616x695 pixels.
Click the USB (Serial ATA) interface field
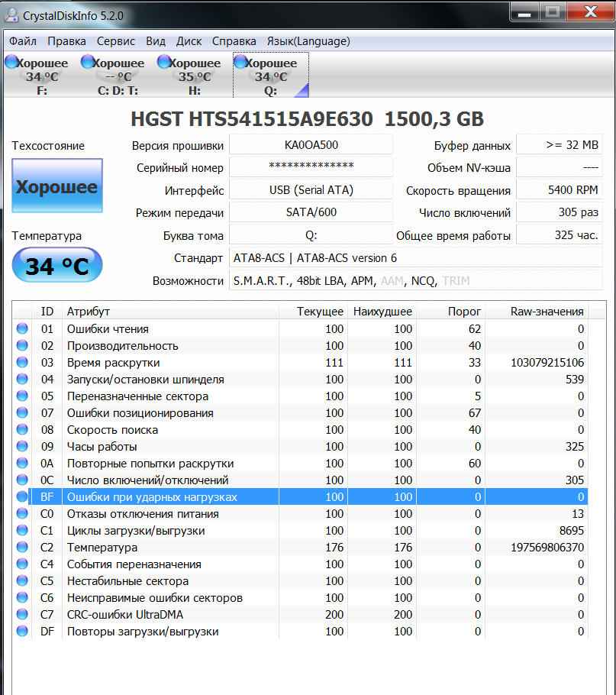tap(311, 189)
